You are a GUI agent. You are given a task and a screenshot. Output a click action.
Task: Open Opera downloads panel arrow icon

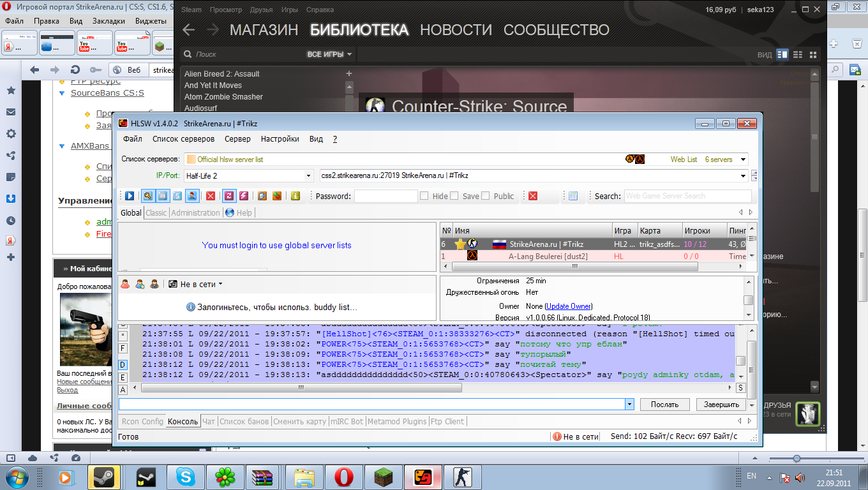click(11, 198)
